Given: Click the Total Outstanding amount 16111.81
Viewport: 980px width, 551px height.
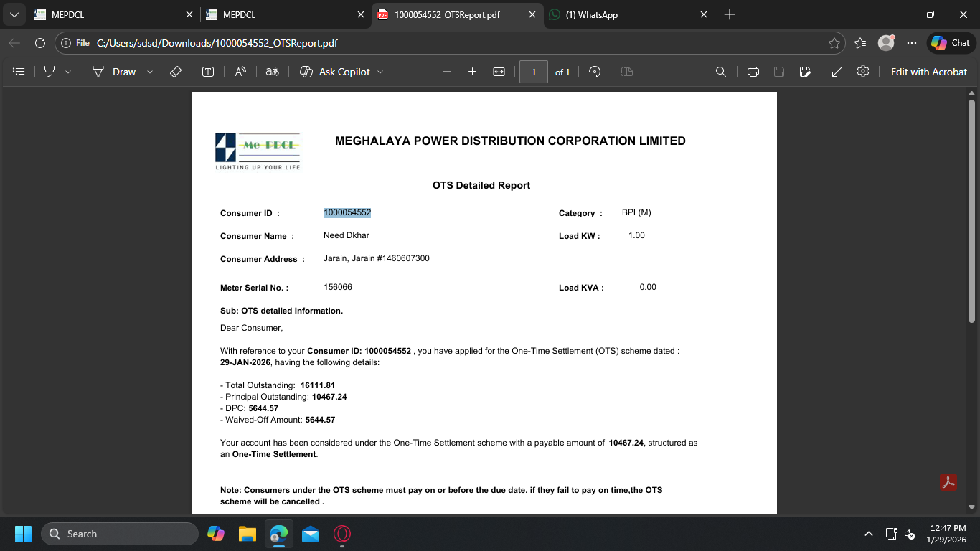Looking at the screenshot, I should point(318,385).
